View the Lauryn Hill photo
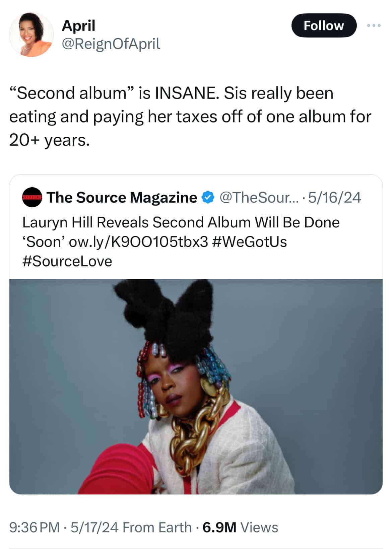The width and height of the screenshot is (392, 549). tap(196, 387)
